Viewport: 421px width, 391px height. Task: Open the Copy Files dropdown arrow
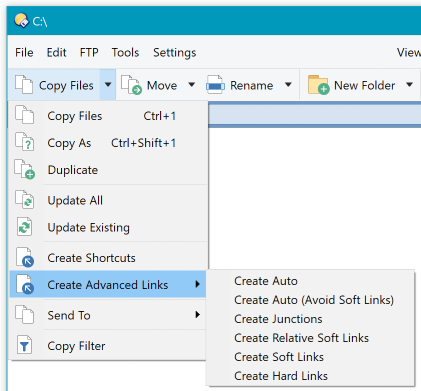(x=108, y=85)
